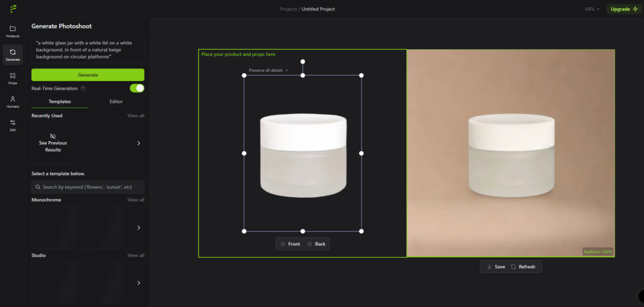Viewport: 644px width, 307px height.
Task: Click the Real-Time Generation help icon
Action: tap(83, 88)
